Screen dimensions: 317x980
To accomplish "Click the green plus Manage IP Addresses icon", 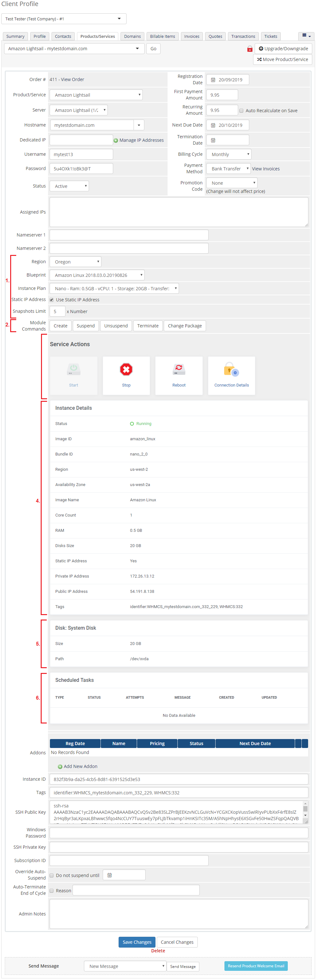I will click(x=116, y=140).
